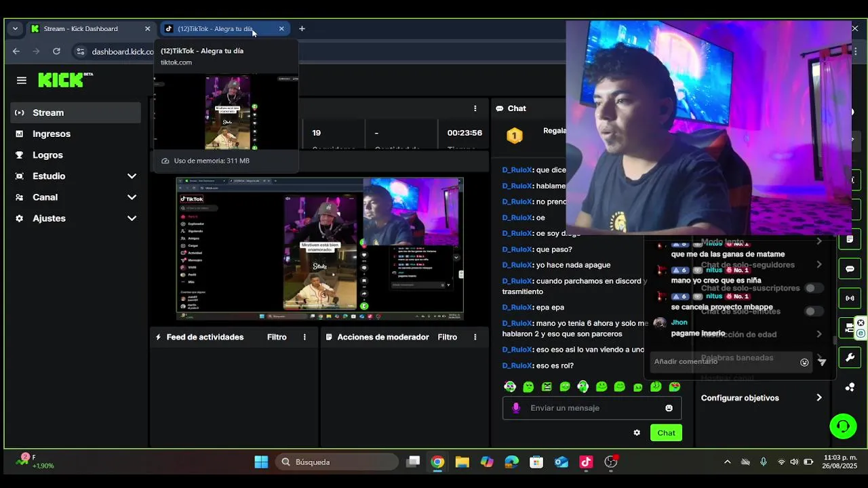Open the emoji picker in message box
868x488 pixels.
point(669,408)
